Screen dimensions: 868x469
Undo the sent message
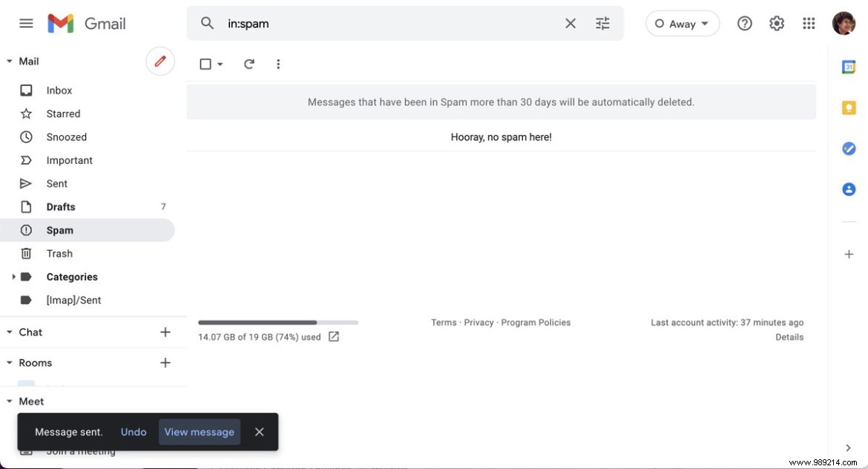(x=134, y=430)
